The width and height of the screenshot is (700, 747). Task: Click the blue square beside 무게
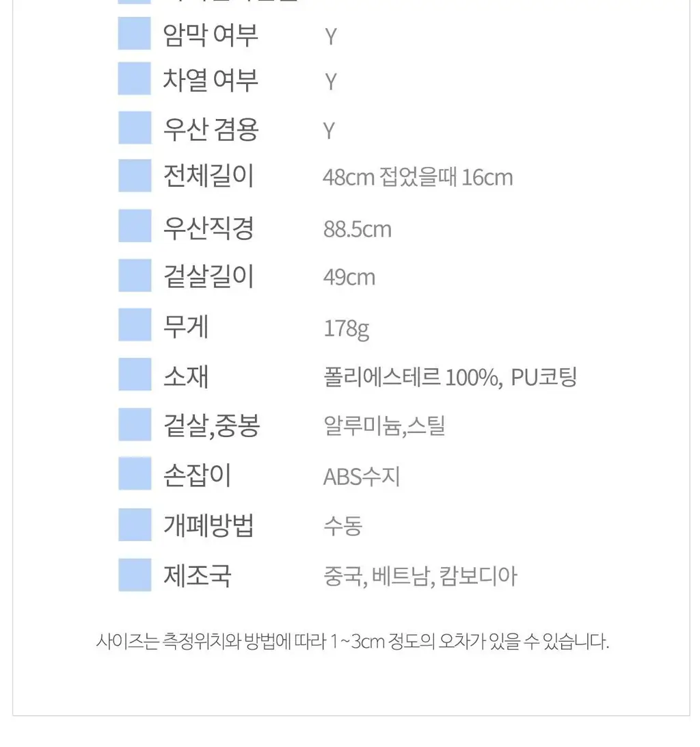135,324
